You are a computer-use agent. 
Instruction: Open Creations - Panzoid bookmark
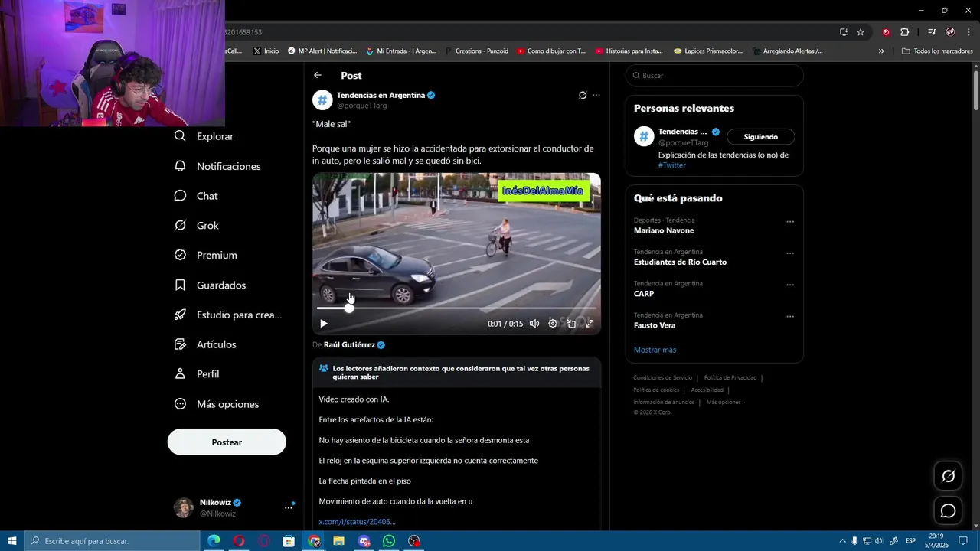[475, 51]
